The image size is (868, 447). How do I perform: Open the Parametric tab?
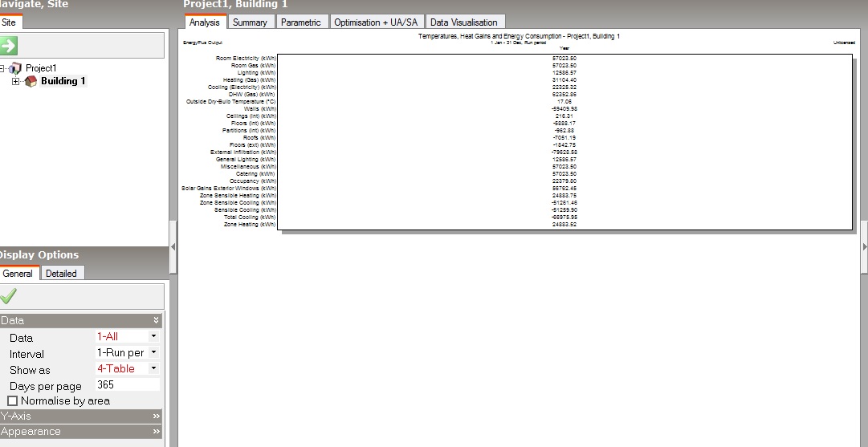pos(300,22)
